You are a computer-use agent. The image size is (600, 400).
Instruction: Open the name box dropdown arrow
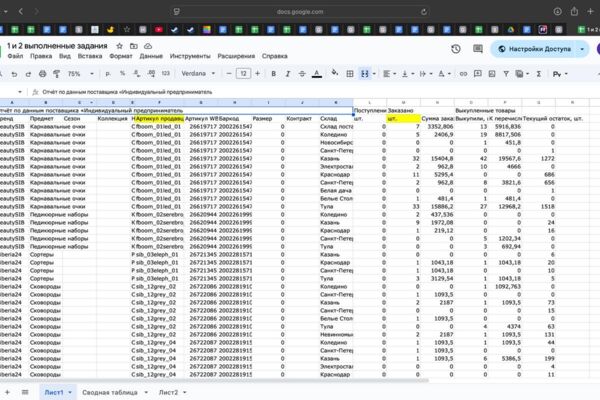tap(20, 92)
